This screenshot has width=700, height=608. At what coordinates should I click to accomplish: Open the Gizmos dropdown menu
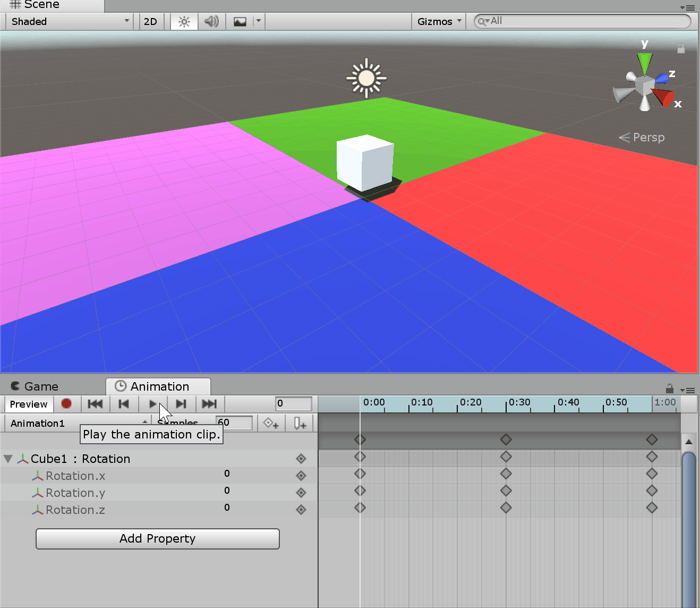pyautogui.click(x=439, y=22)
